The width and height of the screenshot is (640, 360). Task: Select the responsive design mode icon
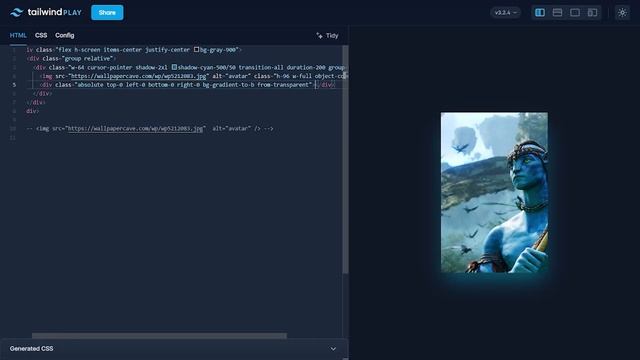[x=592, y=13]
